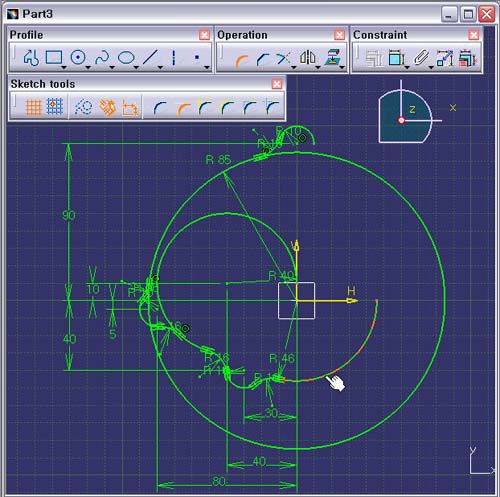Screen dimensions: 500x497
Task: Activate the orange Corner tool in Operation
Action: point(242,61)
